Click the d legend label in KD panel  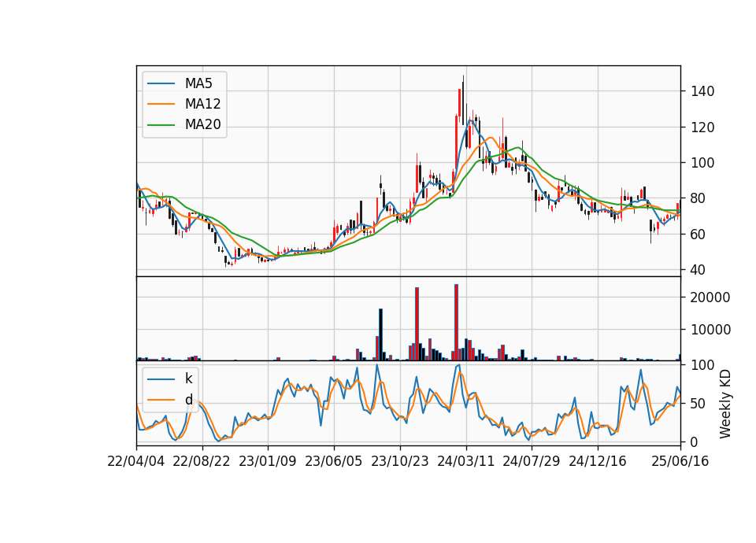tap(188, 400)
